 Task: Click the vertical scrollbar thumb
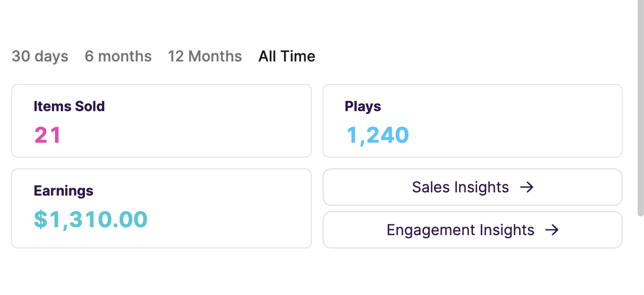[641, 107]
